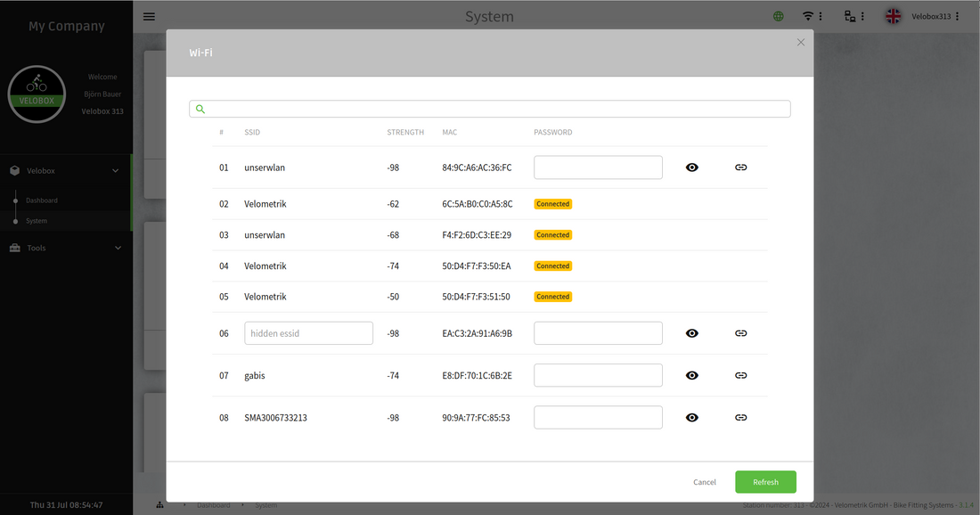Click the network devices icon in header
The width and height of the screenshot is (980, 515).
[853, 16]
